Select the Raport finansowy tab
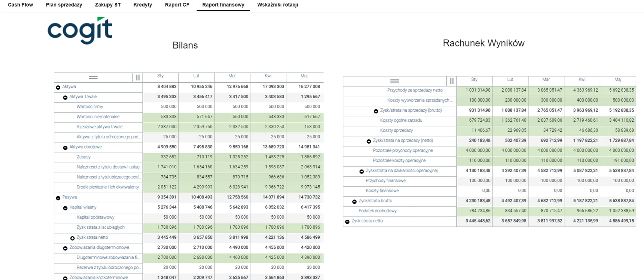Screen dimensions: 644x280 pos(223,5)
